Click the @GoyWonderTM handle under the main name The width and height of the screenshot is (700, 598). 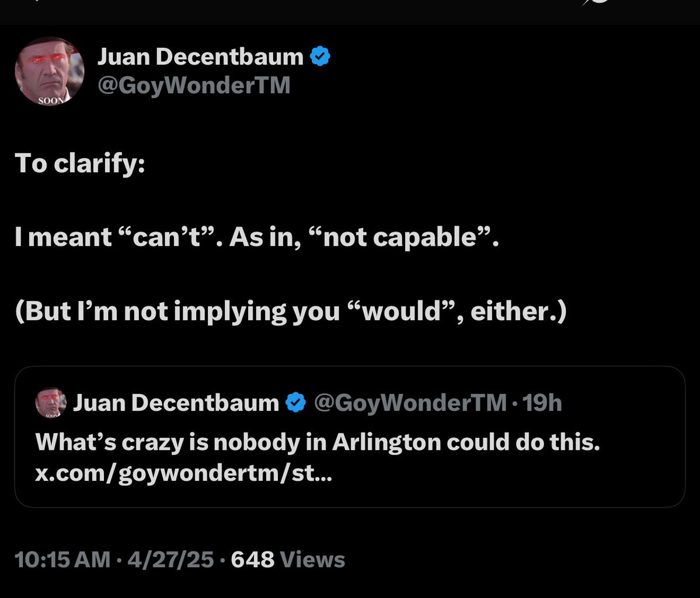coord(193,86)
